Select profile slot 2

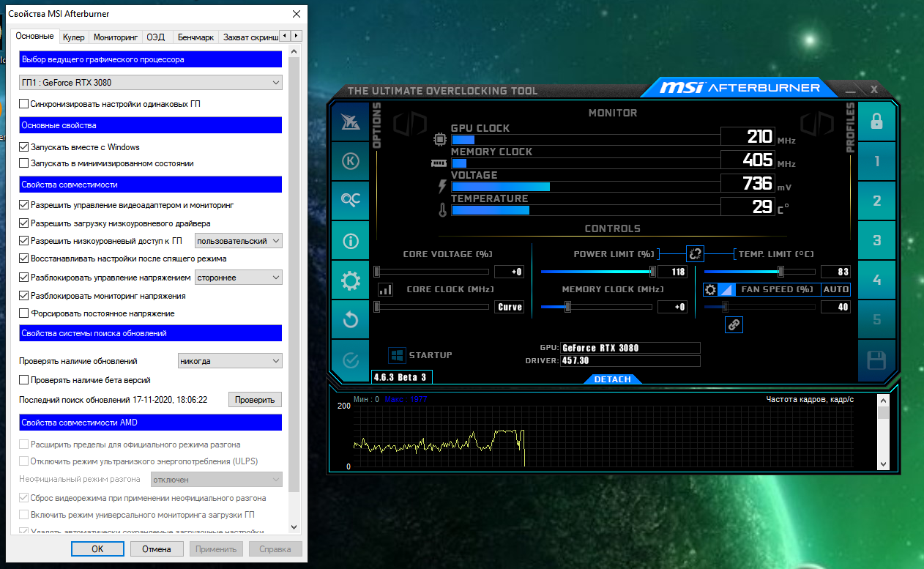pos(876,201)
